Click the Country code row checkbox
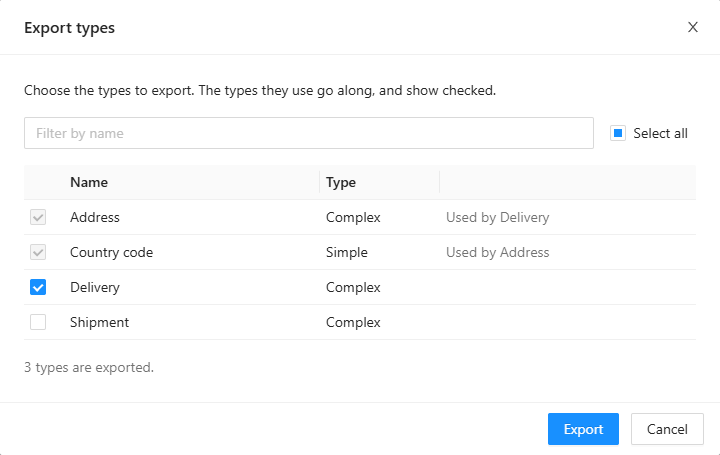Screen dimensions: 720x455 [38, 252]
